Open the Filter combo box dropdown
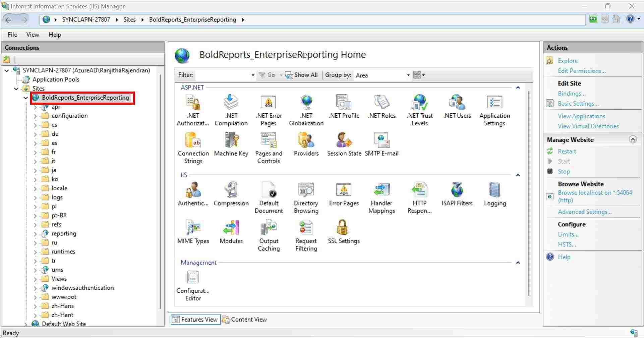The width and height of the screenshot is (644, 338). tap(253, 75)
